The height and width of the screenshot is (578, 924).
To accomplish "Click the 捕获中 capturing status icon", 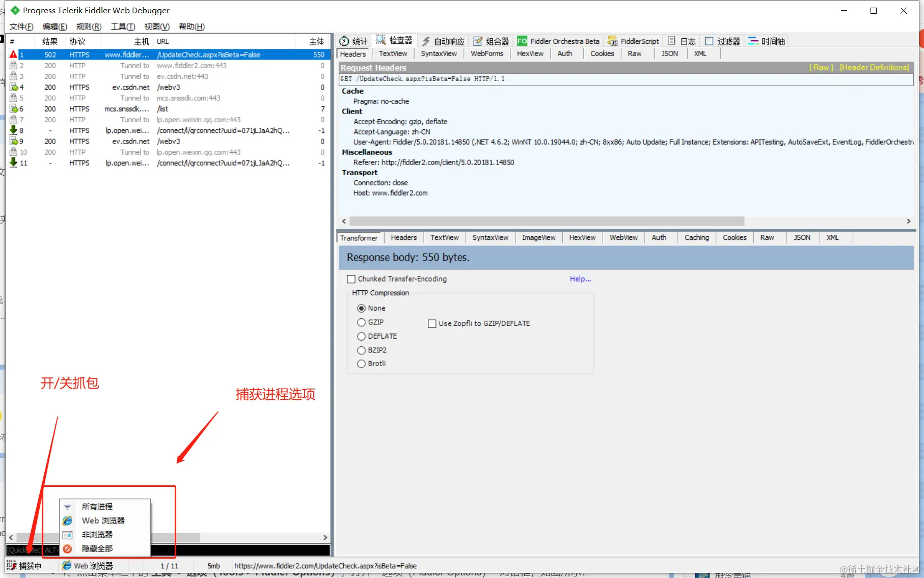I will click(11, 566).
